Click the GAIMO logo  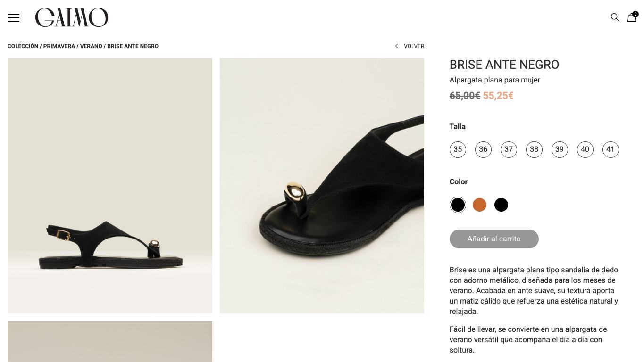point(72,17)
